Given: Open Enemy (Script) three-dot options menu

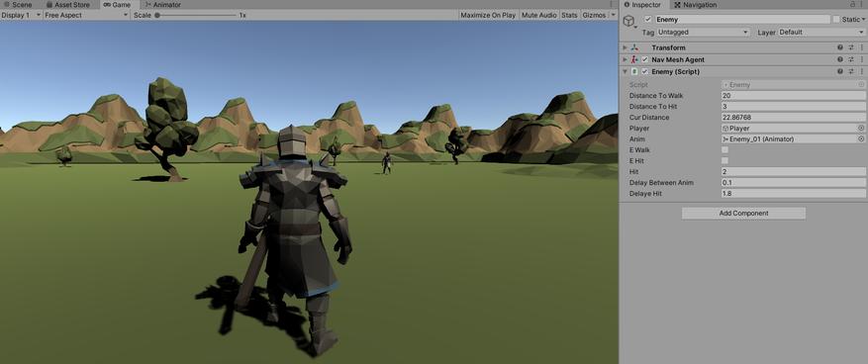Looking at the screenshot, I should 861,72.
